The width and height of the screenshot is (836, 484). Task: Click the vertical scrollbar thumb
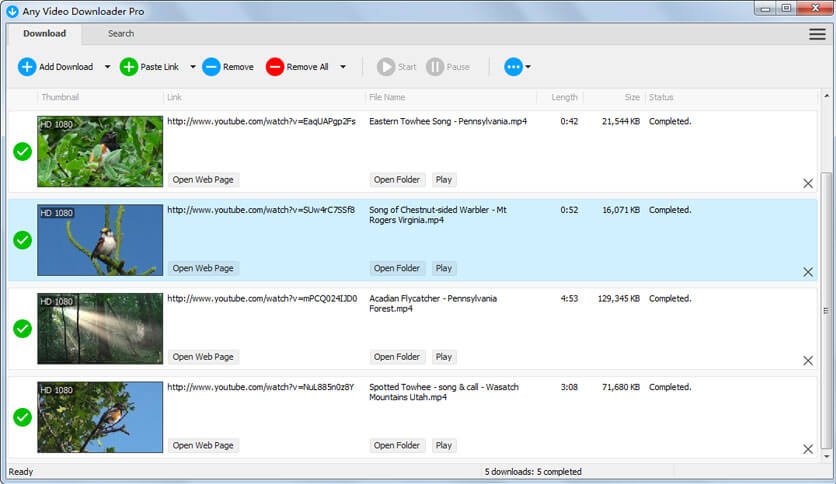click(x=826, y=311)
